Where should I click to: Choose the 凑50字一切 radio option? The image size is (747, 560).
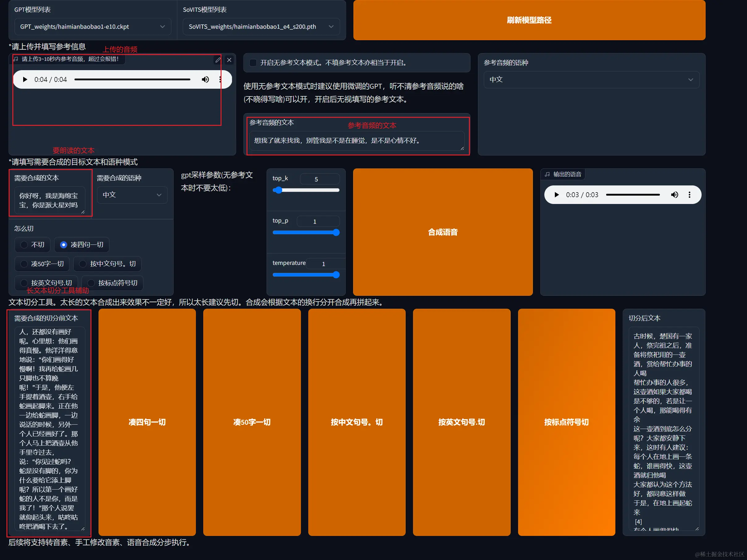tap(24, 264)
